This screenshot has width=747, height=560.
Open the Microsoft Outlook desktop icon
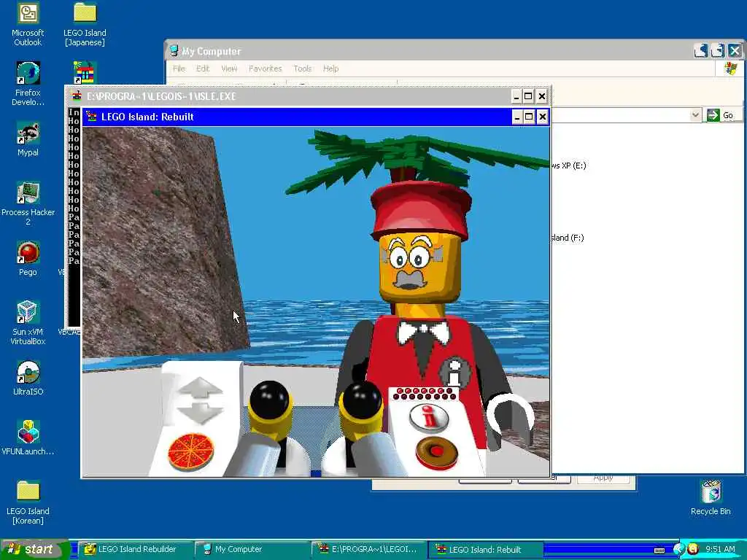tap(28, 24)
